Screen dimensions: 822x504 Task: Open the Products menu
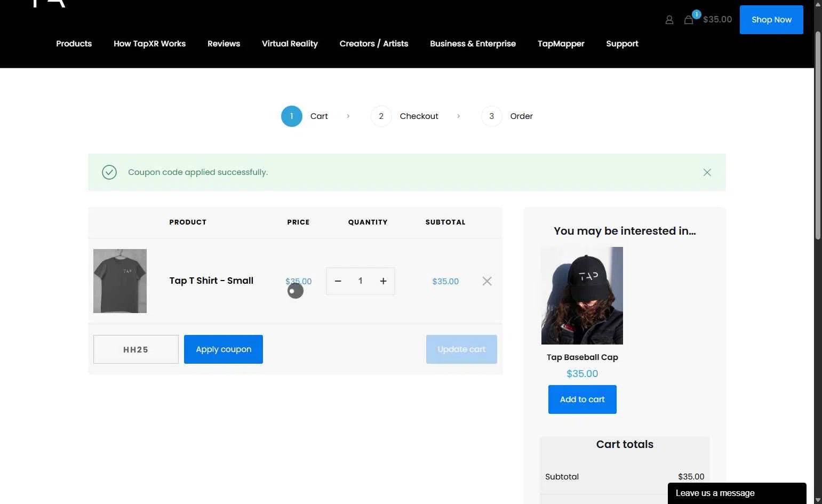point(74,44)
